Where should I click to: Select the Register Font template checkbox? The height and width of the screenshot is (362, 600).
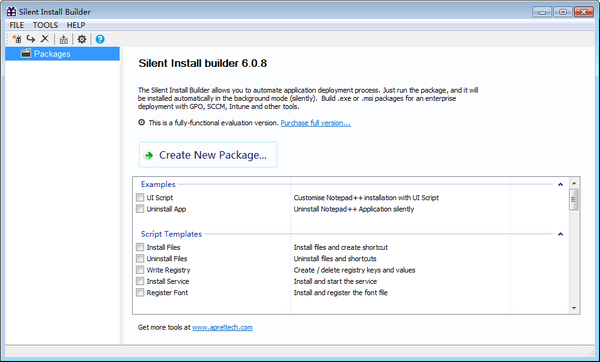tap(140, 293)
